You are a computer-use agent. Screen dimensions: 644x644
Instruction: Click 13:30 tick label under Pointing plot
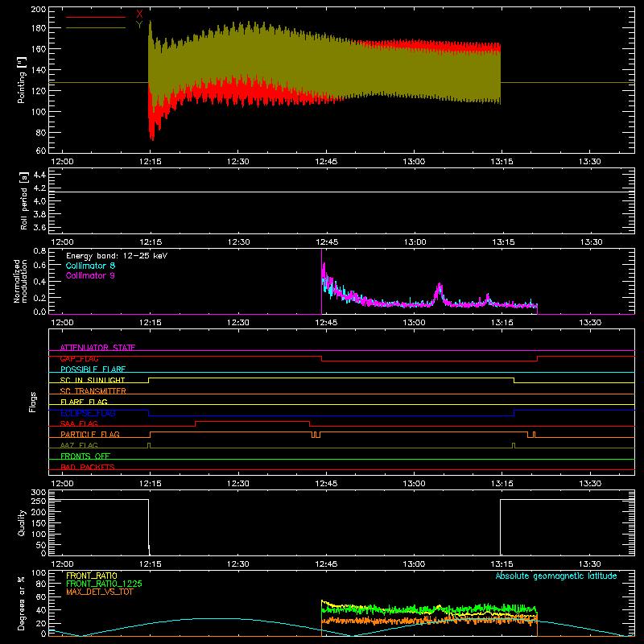point(590,162)
